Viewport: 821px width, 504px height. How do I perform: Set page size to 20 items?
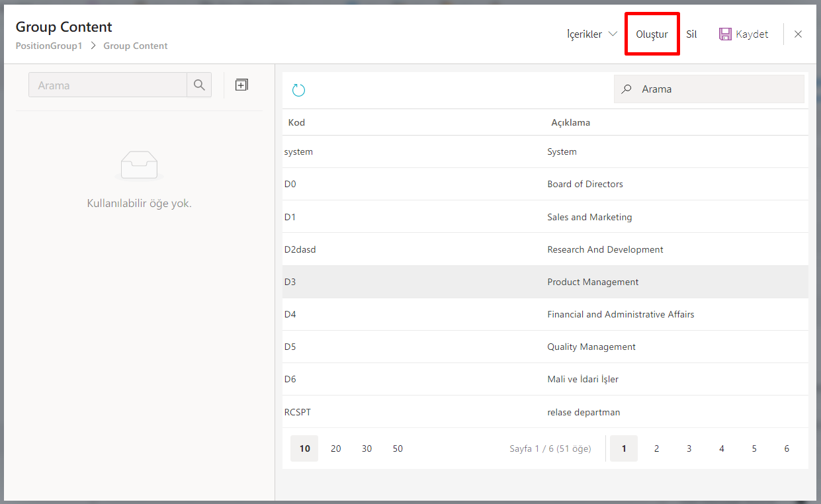tap(336, 448)
